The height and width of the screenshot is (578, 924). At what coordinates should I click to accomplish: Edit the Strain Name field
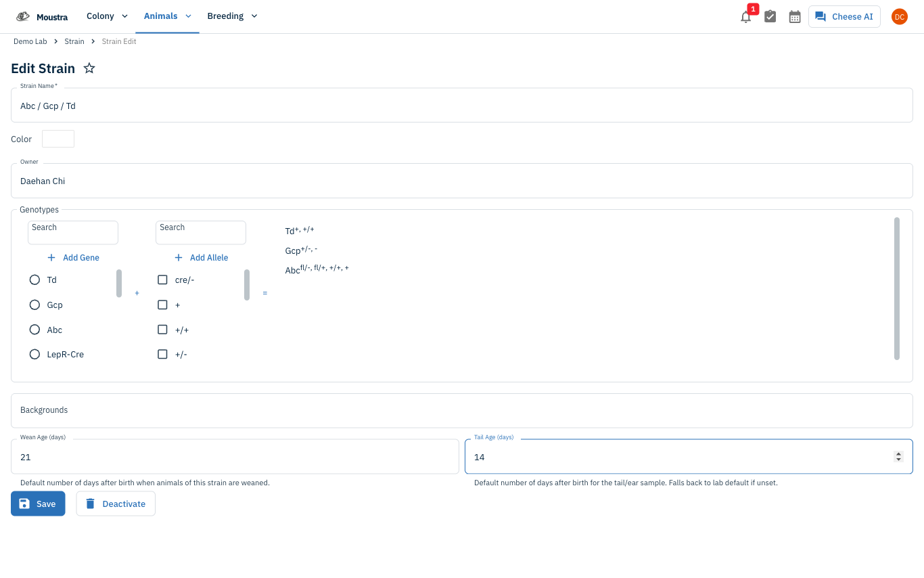click(462, 106)
